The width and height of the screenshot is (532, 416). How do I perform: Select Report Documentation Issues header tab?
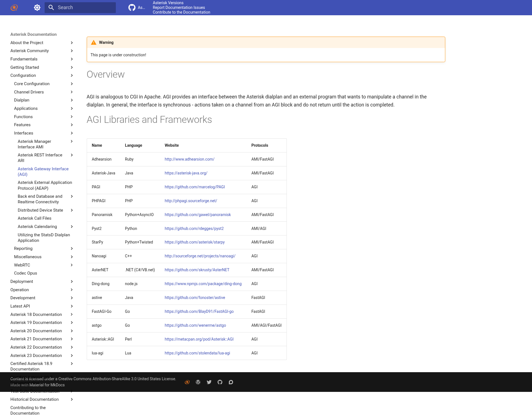pos(179,7)
